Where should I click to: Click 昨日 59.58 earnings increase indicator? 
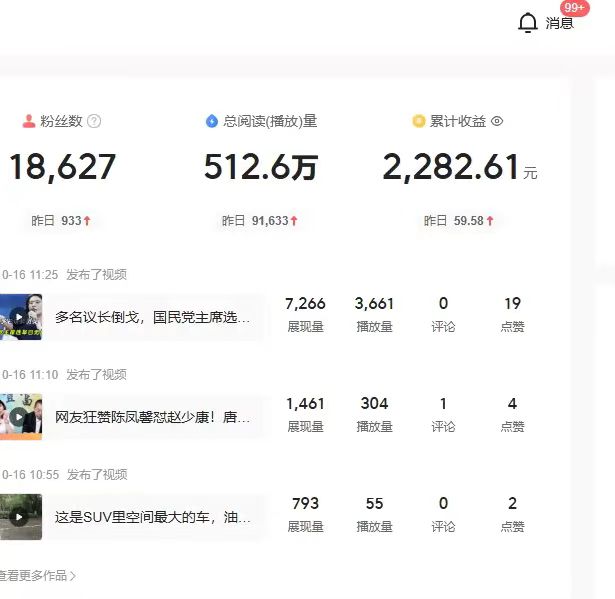(x=459, y=221)
